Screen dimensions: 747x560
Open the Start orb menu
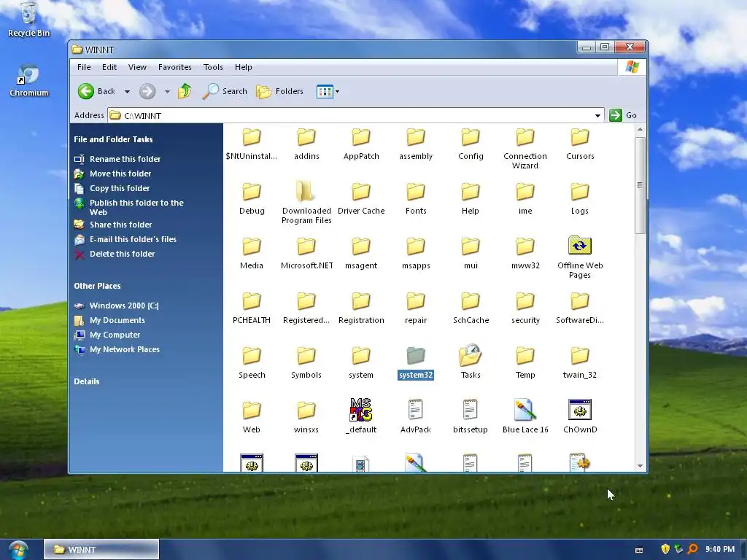[x=18, y=550]
